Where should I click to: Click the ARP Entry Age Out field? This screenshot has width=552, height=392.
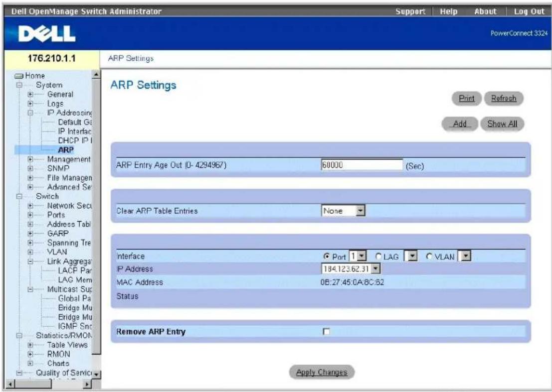click(x=362, y=165)
